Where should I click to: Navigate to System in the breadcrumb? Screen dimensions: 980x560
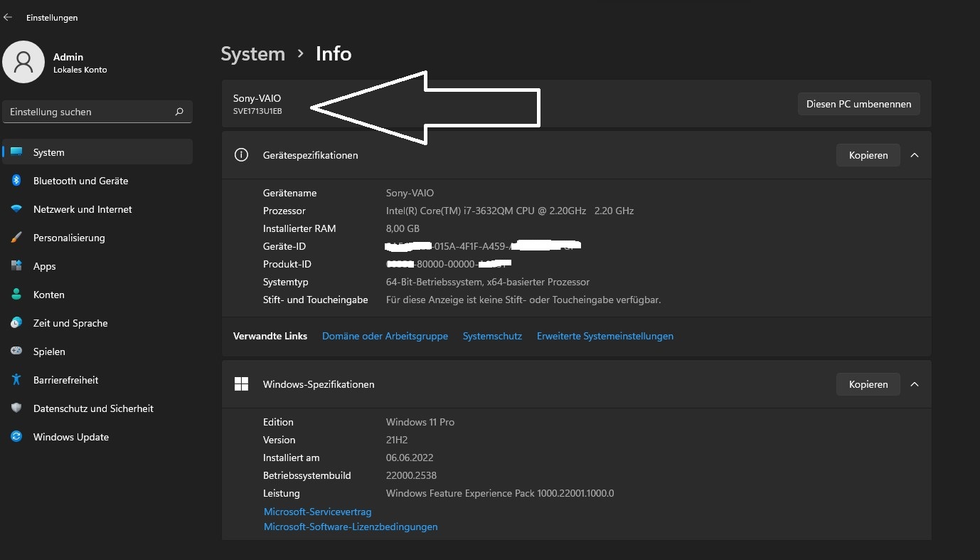252,54
